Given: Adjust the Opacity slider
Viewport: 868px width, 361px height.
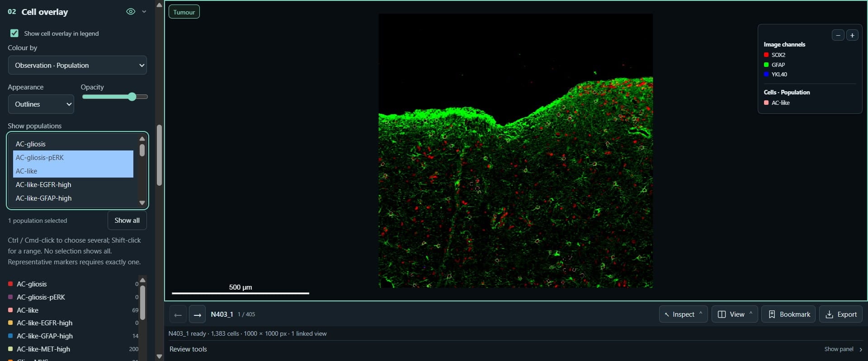Looking at the screenshot, I should pos(115,97).
